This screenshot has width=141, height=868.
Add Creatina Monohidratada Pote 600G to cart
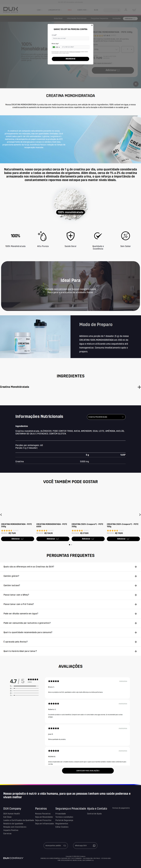pos(53,539)
